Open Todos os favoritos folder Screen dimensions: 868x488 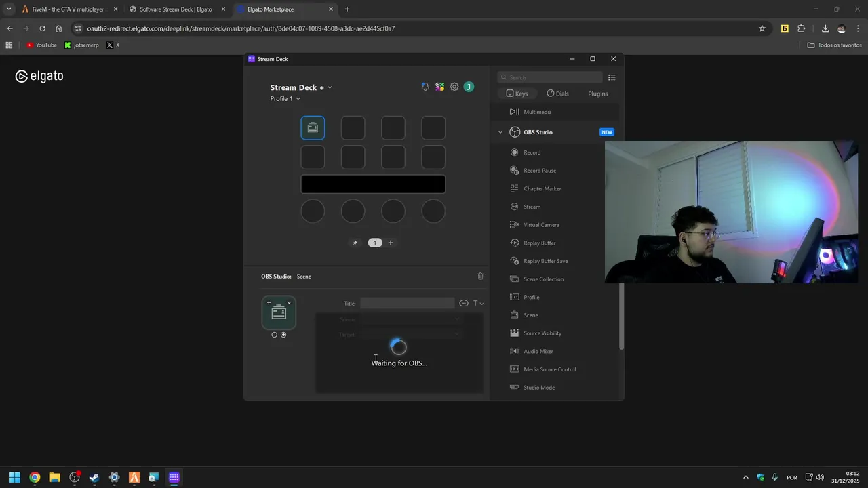pyautogui.click(x=835, y=45)
